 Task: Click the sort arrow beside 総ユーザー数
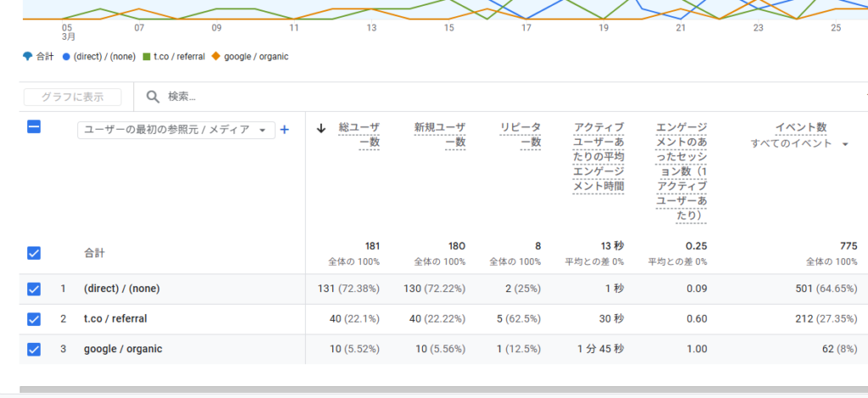pos(320,128)
